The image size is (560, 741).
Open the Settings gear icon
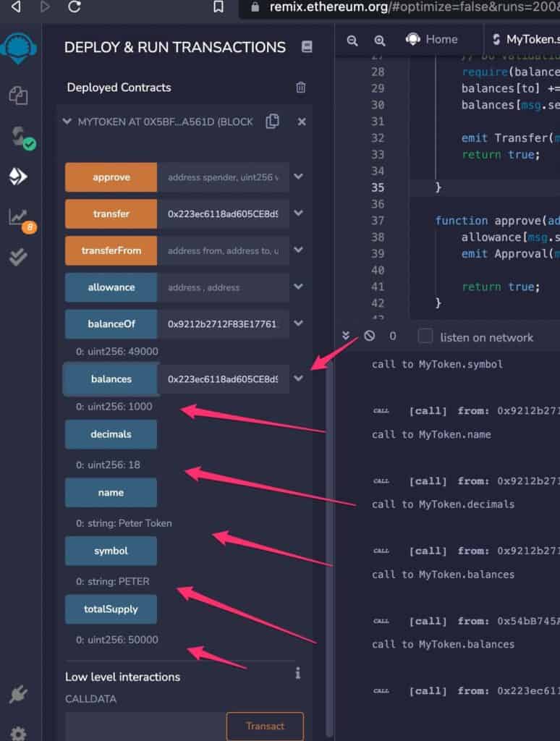[18, 734]
